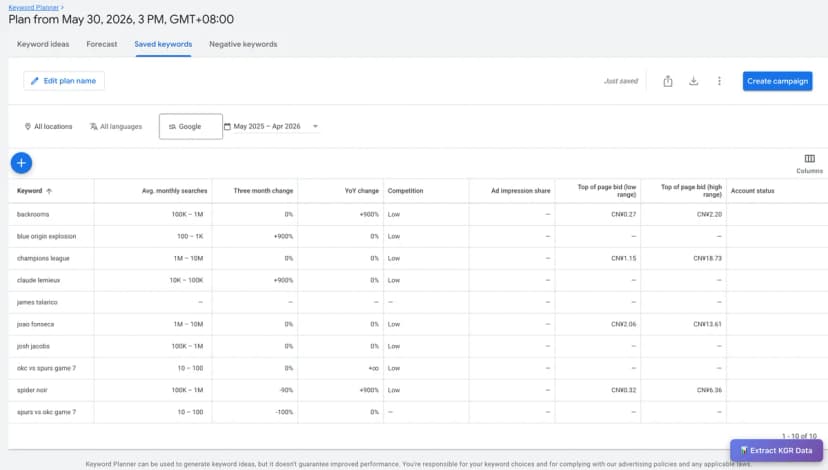
Task: Click the 100 – 1K searches value
Action: [x=190, y=237]
